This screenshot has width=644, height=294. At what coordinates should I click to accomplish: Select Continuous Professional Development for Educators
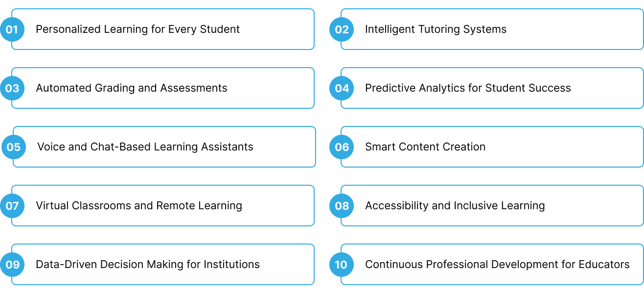coord(497,265)
